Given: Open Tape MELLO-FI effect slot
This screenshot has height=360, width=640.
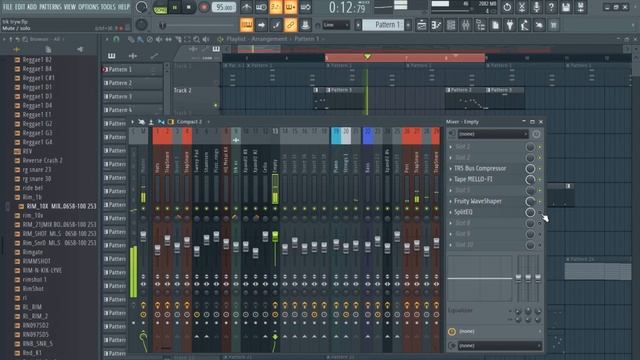Looking at the screenshot, I should [473, 180].
